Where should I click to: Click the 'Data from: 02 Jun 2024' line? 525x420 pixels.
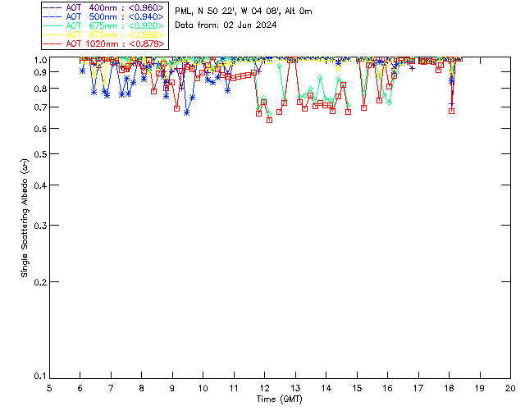click(x=226, y=25)
